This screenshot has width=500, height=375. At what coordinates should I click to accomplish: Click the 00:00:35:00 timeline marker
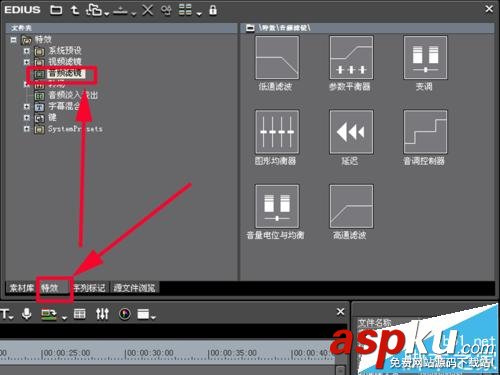[x=233, y=353]
